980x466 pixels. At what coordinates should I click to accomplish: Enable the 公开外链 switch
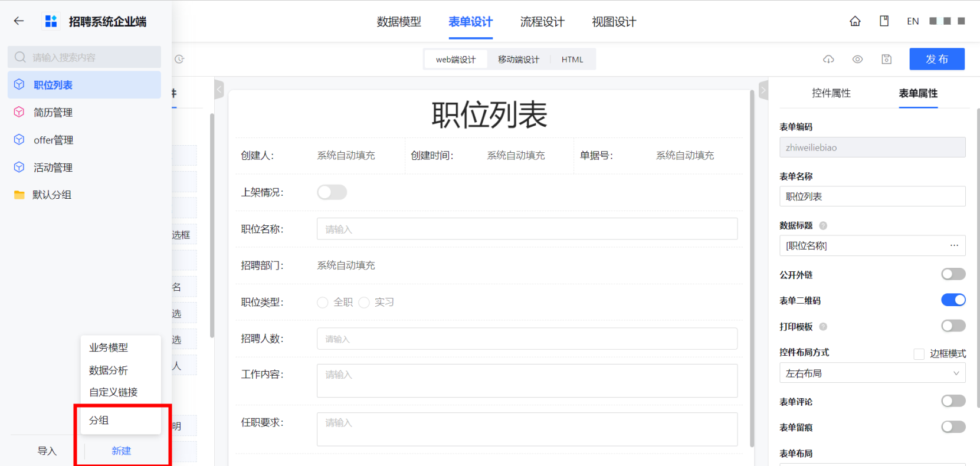point(953,274)
